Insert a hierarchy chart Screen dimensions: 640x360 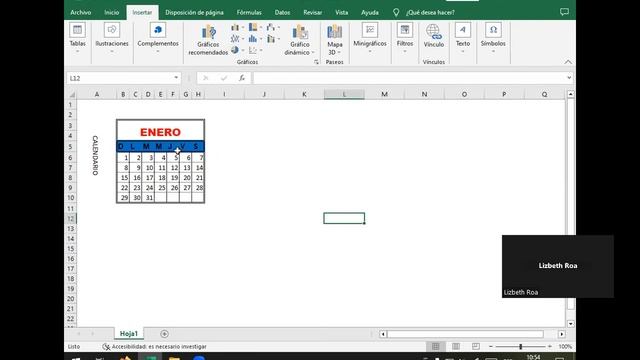pos(253,27)
